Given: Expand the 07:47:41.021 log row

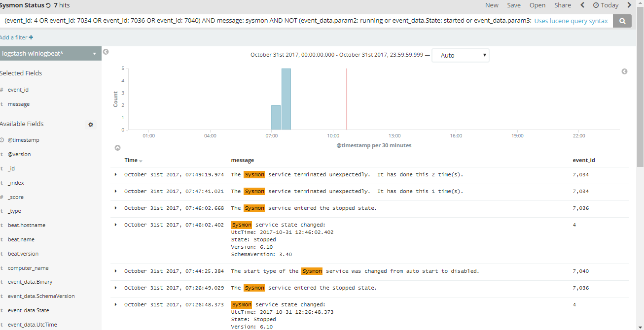Looking at the screenshot, I should click(x=116, y=191).
